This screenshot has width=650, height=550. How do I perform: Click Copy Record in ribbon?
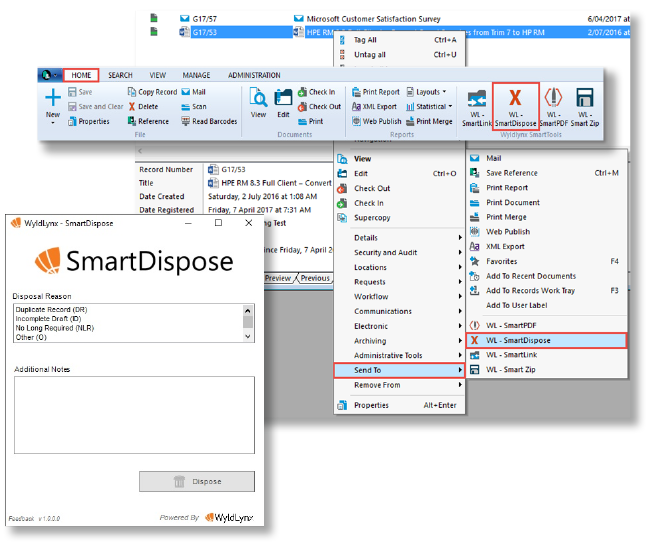pyautogui.click(x=152, y=92)
